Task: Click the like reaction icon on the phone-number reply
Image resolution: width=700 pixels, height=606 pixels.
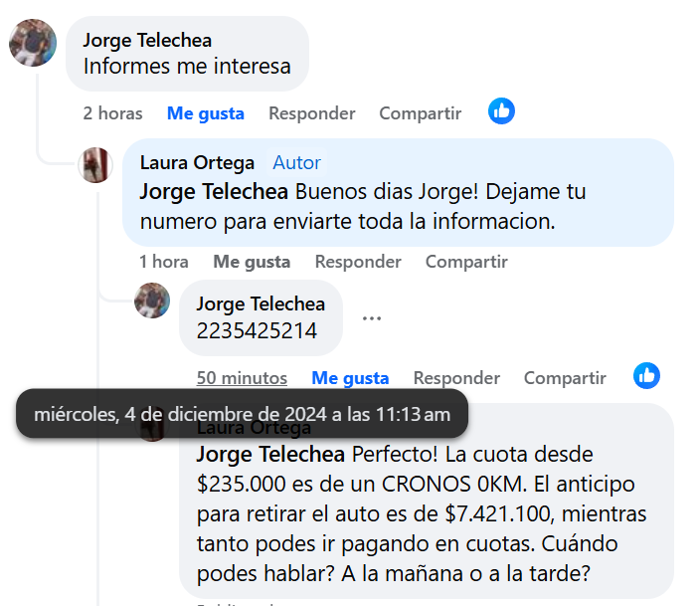Action: click(646, 375)
